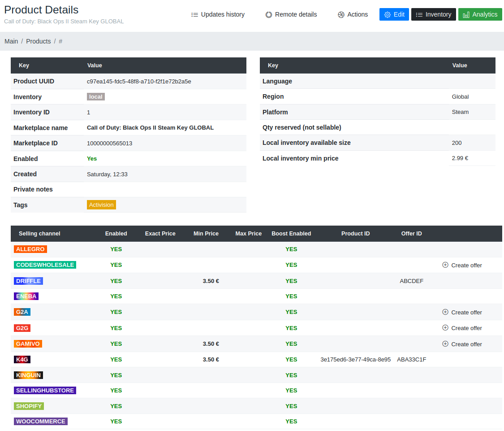Viewport: 504px width, 431px height.
Task: Click the Min Price column header
Action: coord(206,234)
